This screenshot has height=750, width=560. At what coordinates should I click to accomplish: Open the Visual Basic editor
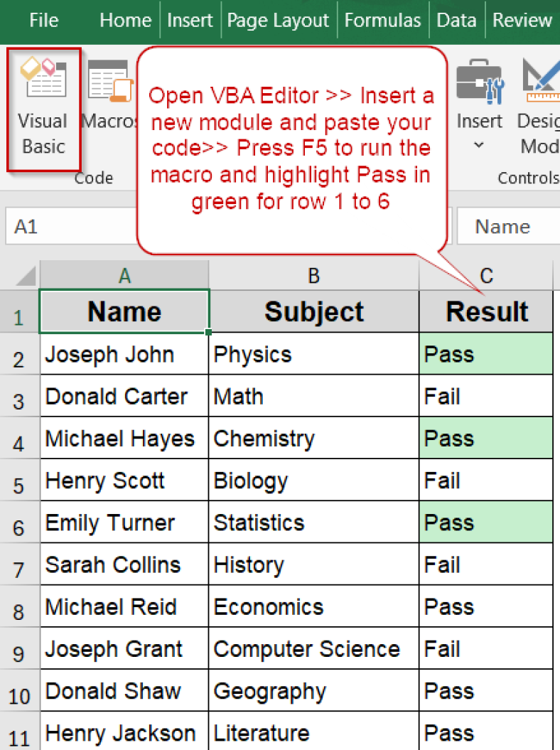coord(43,107)
